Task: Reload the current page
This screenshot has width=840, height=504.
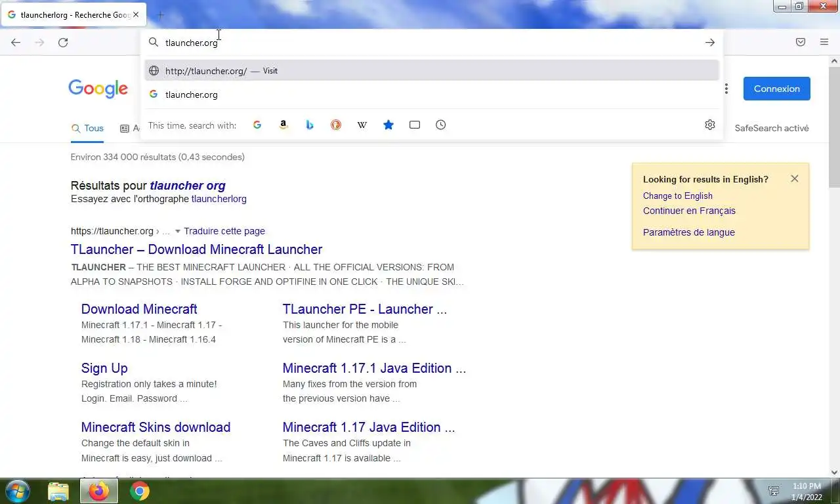Action: pyautogui.click(x=63, y=42)
